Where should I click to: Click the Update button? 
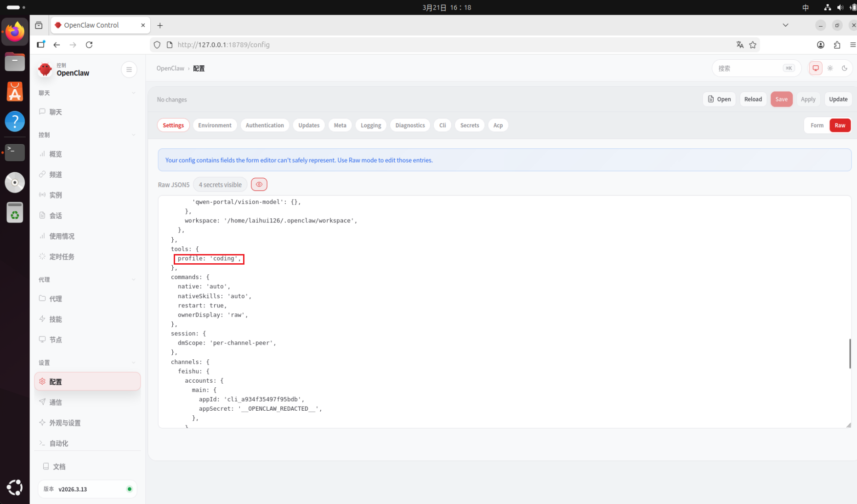838,99
